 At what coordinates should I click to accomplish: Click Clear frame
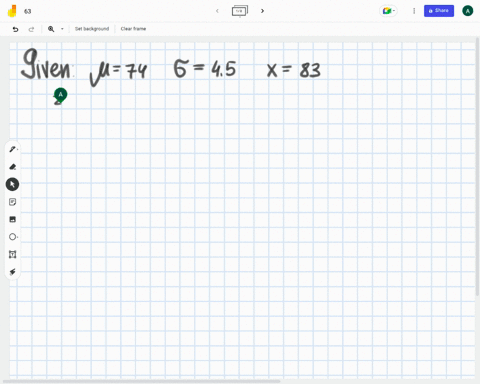pyautogui.click(x=133, y=29)
